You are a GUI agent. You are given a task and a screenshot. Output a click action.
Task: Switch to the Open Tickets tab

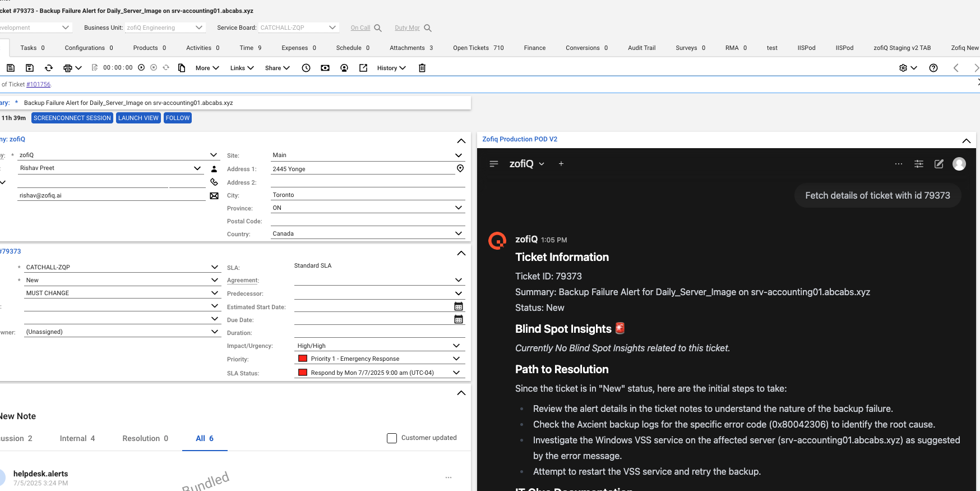pos(479,48)
